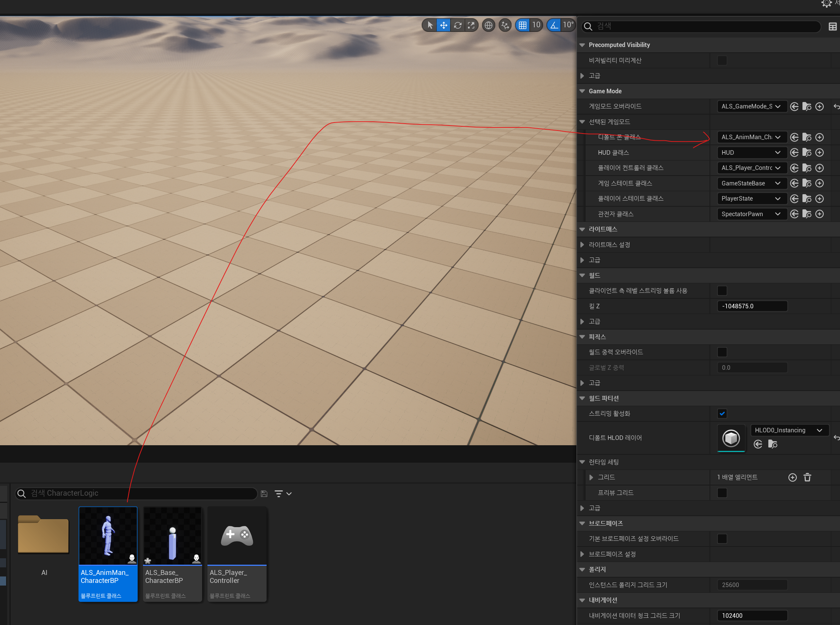Image resolution: width=840 pixels, height=625 pixels.
Task: Empty 그리드 array with trash icon
Action: point(807,477)
